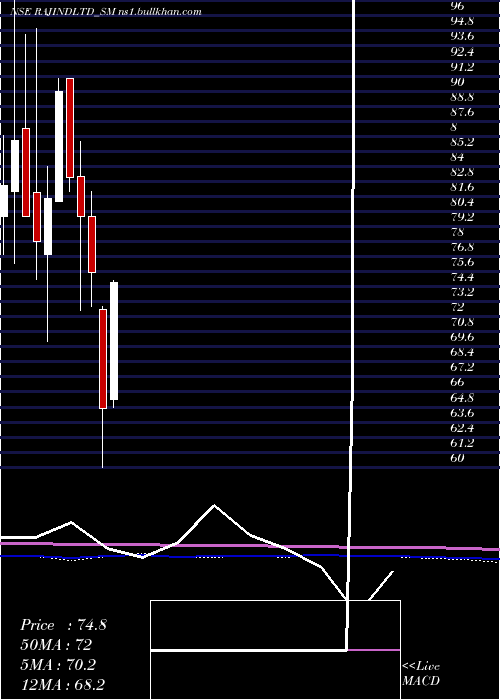The image size is (500, 700).
Task: Click the 75.6 price axis label
Action: coord(462,262)
